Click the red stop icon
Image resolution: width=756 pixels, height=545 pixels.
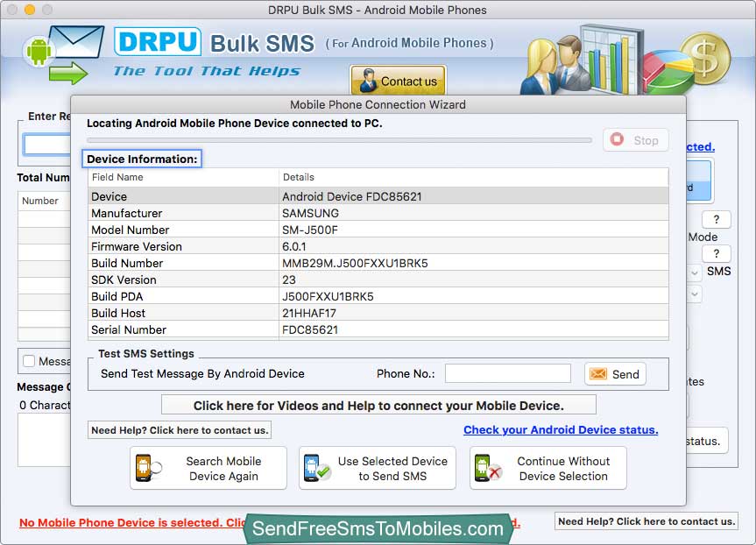point(617,139)
